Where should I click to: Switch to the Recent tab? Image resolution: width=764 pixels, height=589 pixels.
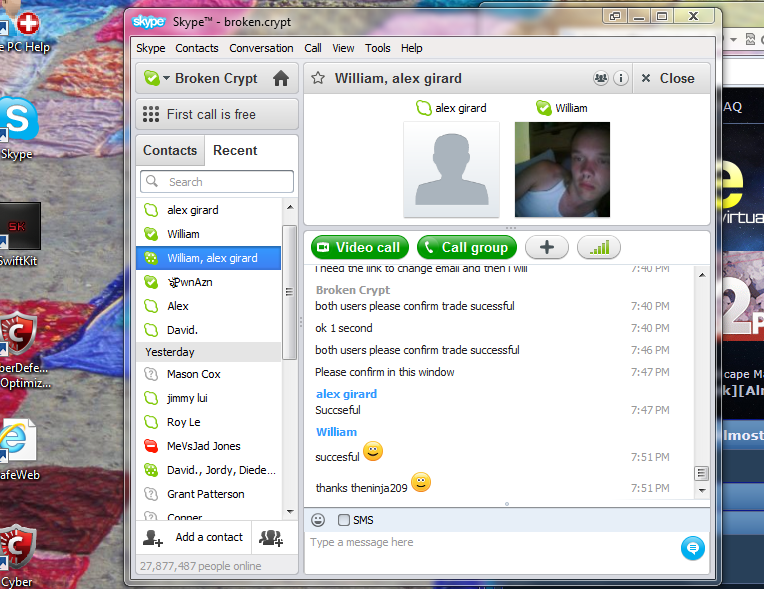235,151
